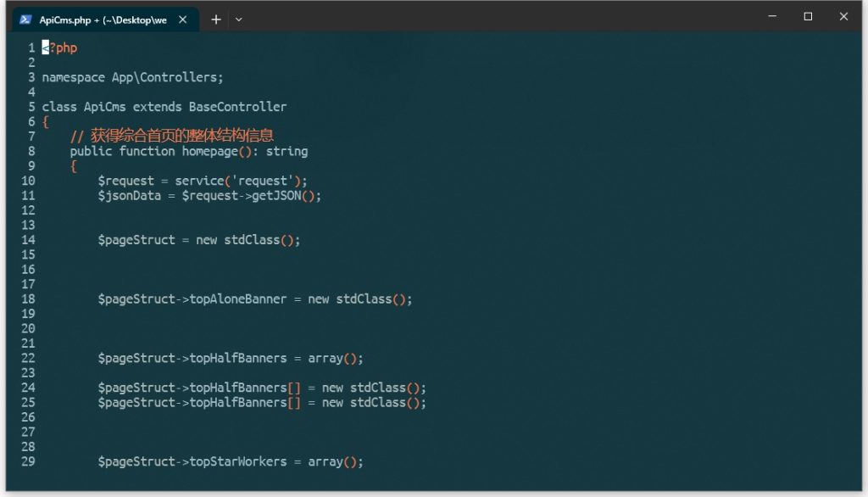Click '$pageStruct = new stdClass();' on line 14
Viewport: 868px width, 497px height.
click(199, 240)
